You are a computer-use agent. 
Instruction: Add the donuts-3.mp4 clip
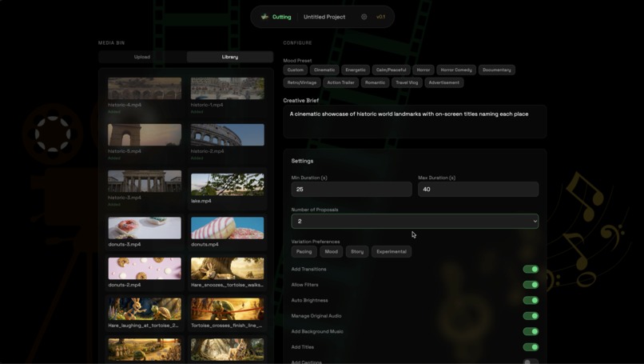[x=145, y=232]
